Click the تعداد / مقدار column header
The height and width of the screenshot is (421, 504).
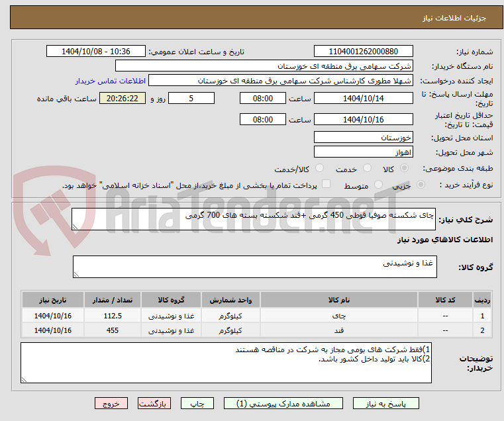(x=113, y=300)
